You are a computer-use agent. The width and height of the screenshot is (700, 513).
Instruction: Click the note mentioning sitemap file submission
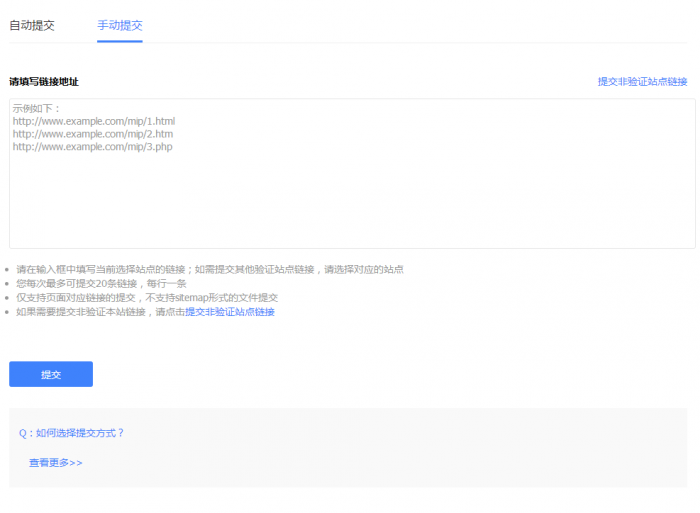tap(147, 297)
